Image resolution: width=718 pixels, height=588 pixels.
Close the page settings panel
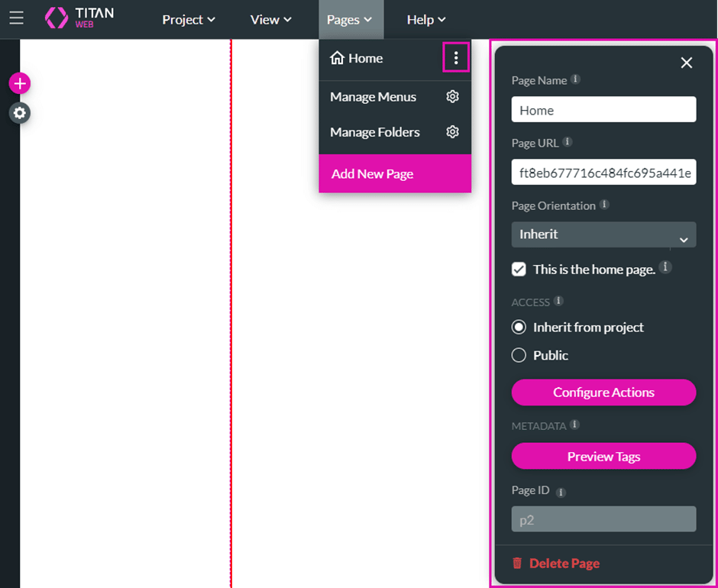point(686,63)
